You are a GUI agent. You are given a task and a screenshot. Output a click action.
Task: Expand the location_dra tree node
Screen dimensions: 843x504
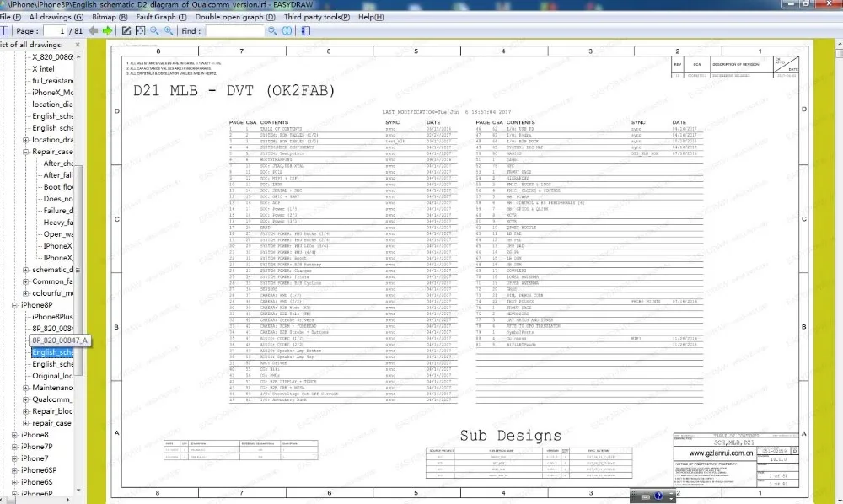[x=25, y=140]
